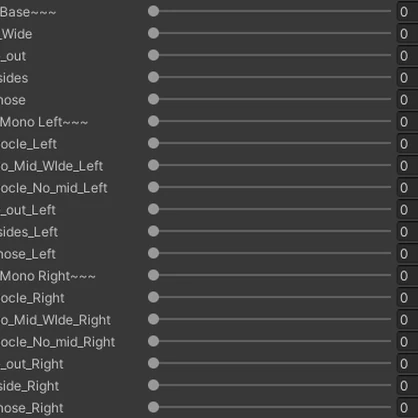Click the Mono Left~~~ slider handle

coord(153,121)
